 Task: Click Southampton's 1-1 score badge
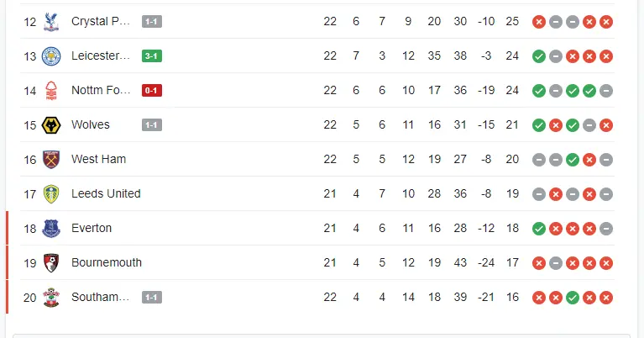click(x=151, y=297)
